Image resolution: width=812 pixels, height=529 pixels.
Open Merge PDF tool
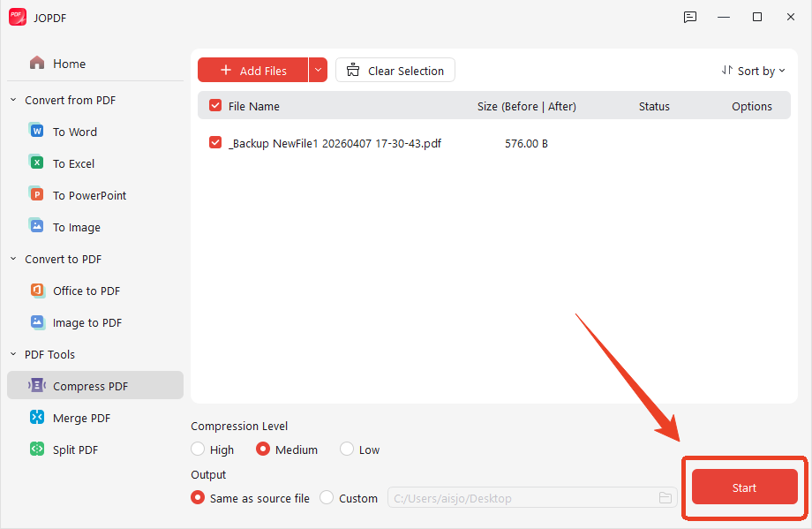(95, 418)
